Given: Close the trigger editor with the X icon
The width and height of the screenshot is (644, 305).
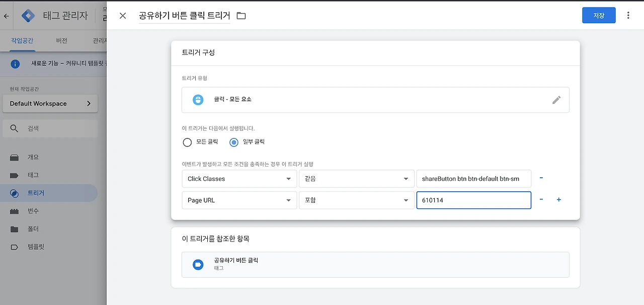Looking at the screenshot, I should click(x=123, y=16).
